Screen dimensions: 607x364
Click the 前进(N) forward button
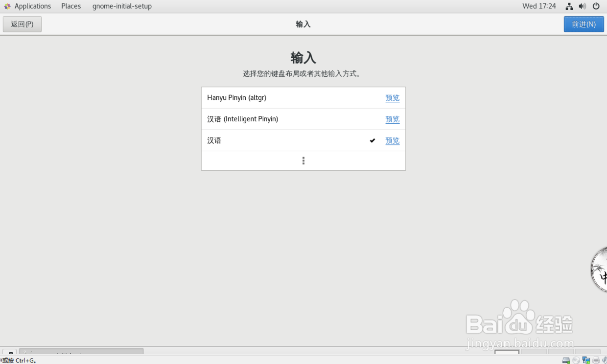(584, 23)
